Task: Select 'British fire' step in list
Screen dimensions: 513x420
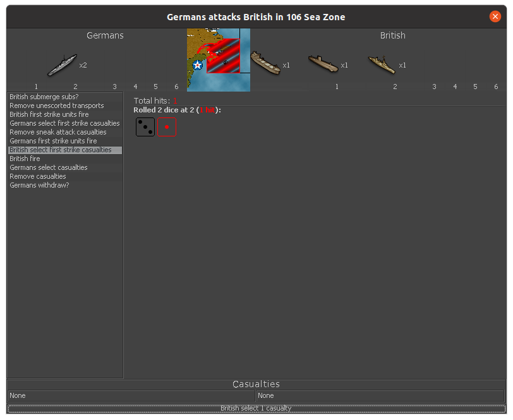Action: pyautogui.click(x=25, y=159)
